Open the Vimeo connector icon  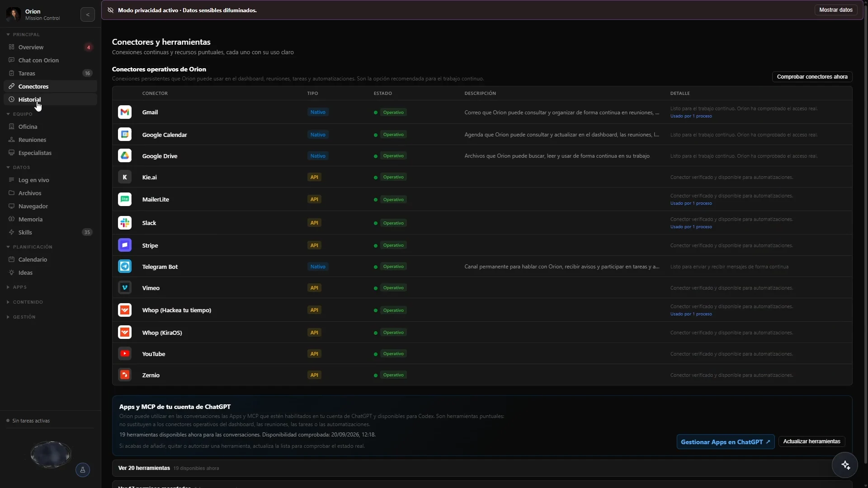tap(125, 287)
